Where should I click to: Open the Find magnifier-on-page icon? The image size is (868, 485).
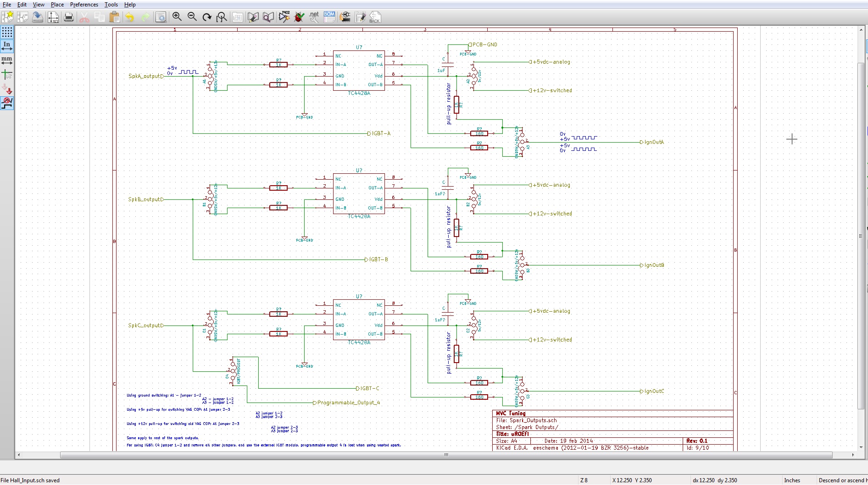click(161, 17)
